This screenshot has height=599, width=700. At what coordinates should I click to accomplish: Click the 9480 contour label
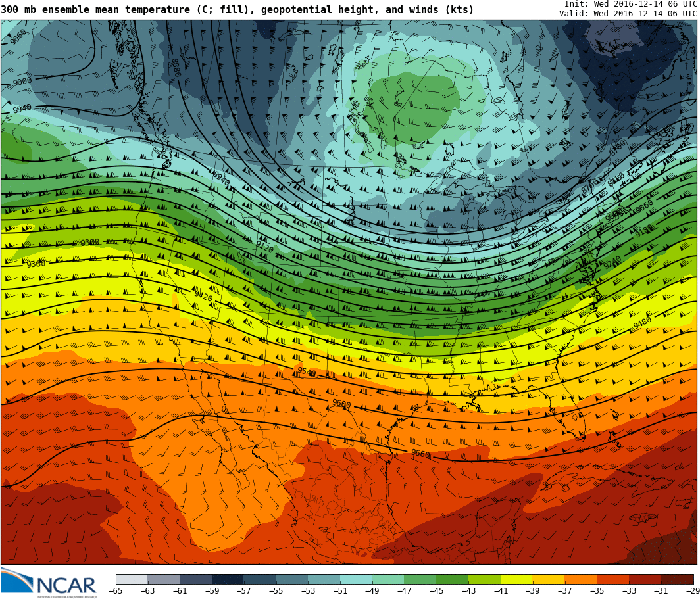coord(642,322)
